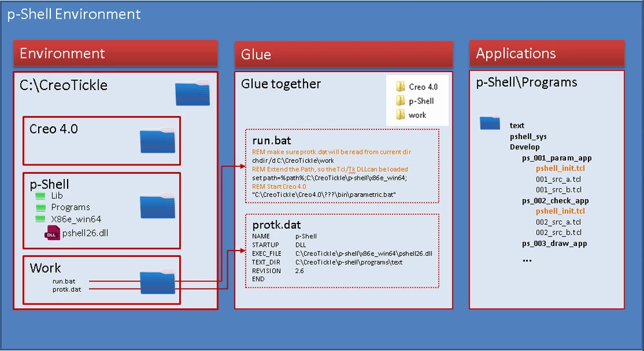
Task: Click the green folder icon next to Lib
Action: click(40, 196)
